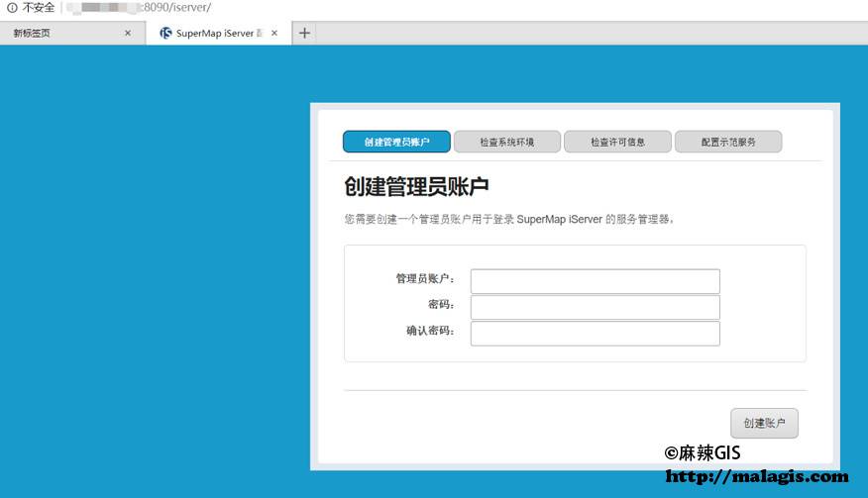Select the 配置示范服务 step tab
This screenshot has height=498, width=868.
point(728,142)
